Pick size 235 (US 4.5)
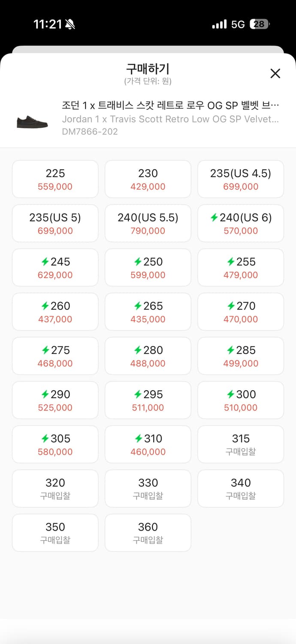 click(241, 179)
